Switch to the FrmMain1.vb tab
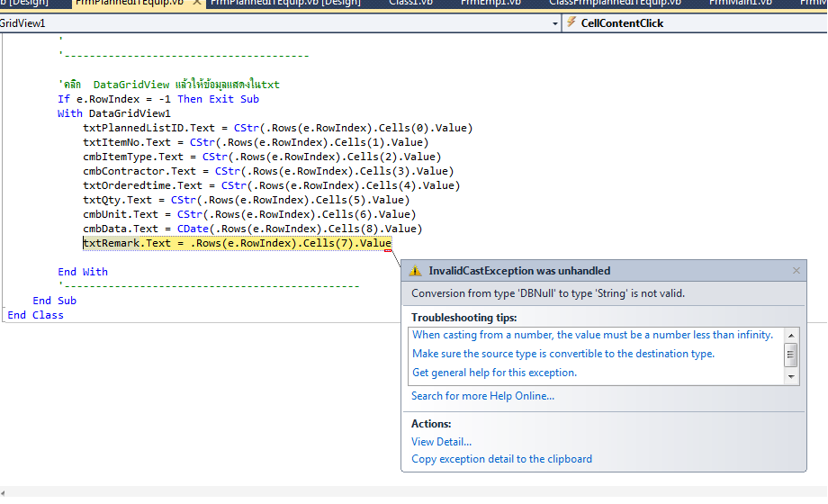The height and width of the screenshot is (504, 828). tap(741, 3)
